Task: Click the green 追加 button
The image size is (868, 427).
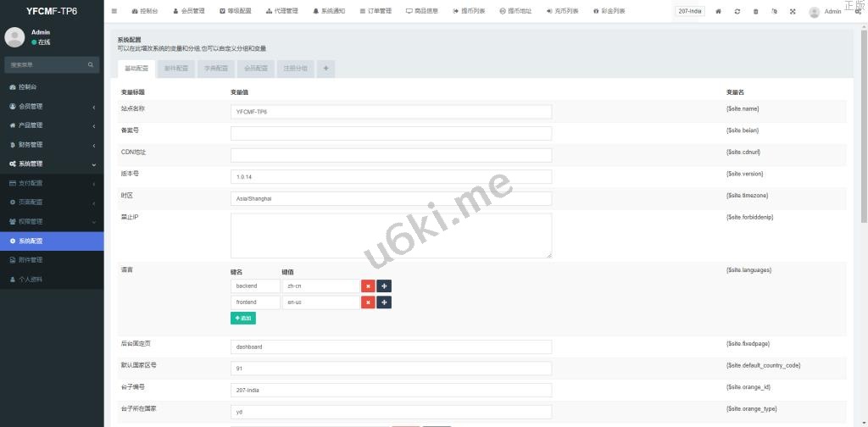Action: pyautogui.click(x=242, y=319)
